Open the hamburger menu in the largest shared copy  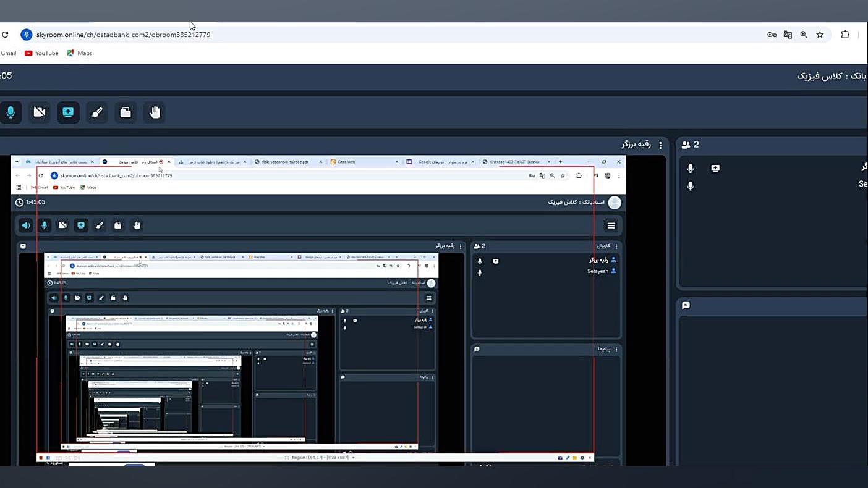tap(611, 225)
